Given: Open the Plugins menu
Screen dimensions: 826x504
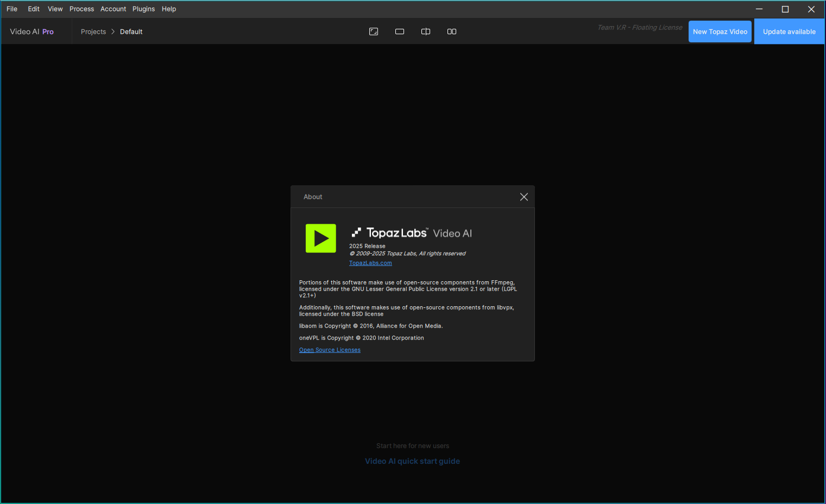Looking at the screenshot, I should click(143, 9).
